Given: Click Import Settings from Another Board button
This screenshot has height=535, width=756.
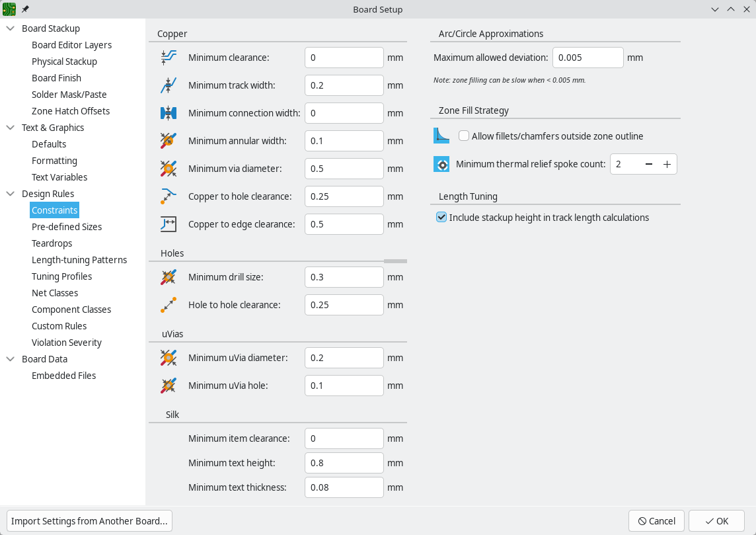Looking at the screenshot, I should [x=89, y=521].
